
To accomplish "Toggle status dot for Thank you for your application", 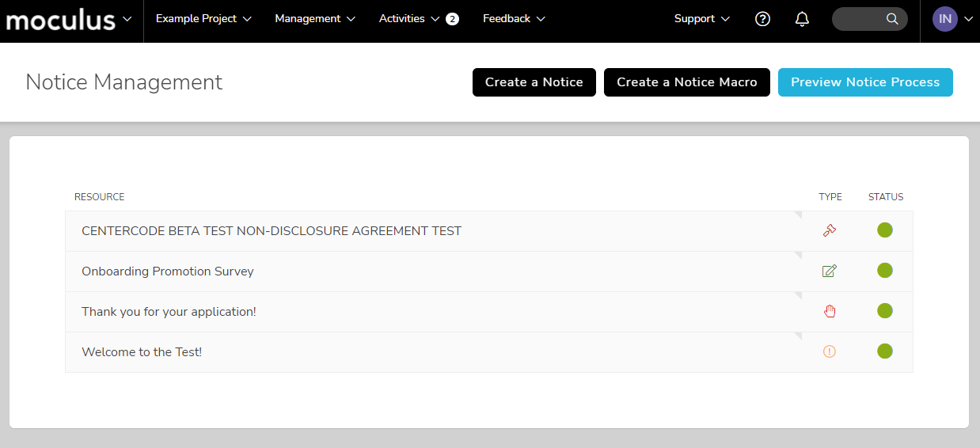I will (x=885, y=311).
